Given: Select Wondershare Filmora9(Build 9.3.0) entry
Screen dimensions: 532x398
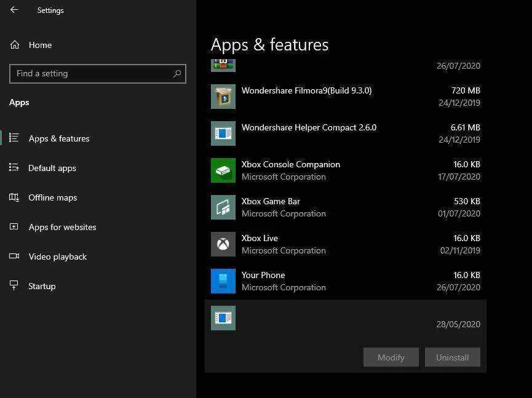Looking at the screenshot, I should point(346,97).
